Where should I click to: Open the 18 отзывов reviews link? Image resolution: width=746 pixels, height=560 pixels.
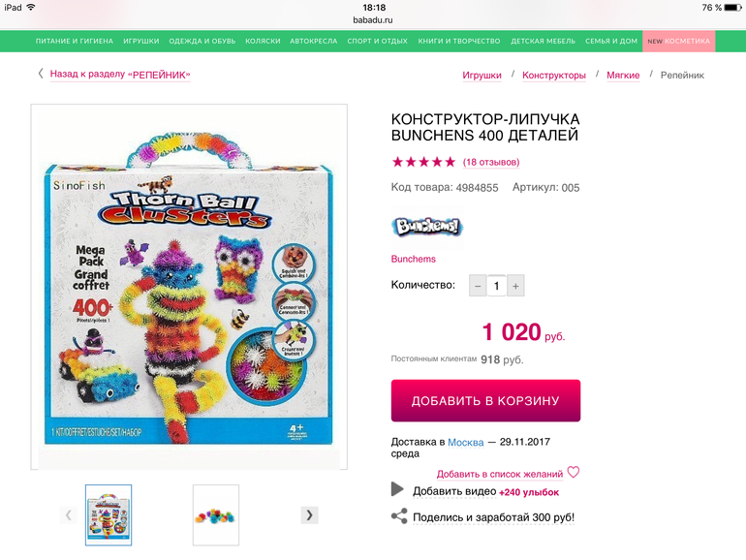coord(491,162)
